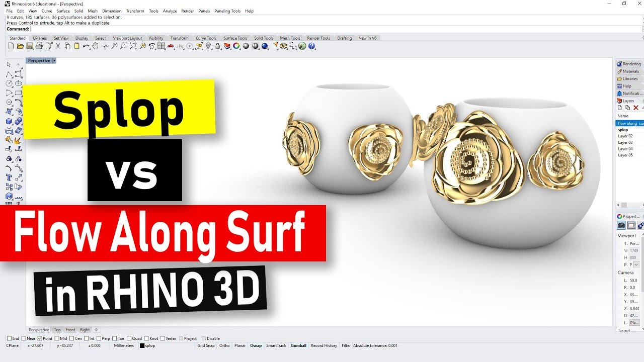Open Options with the gears icon
This screenshot has width=644, height=362.
[284, 46]
